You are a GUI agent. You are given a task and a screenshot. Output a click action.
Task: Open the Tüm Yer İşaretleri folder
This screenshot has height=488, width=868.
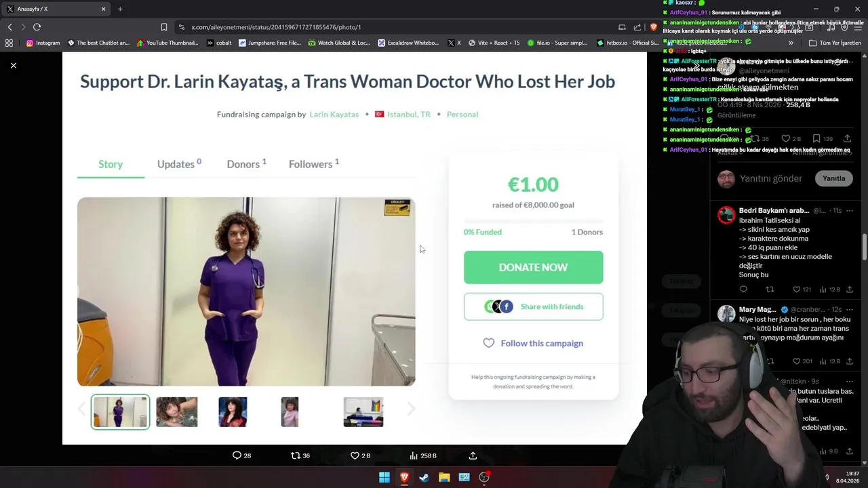click(835, 43)
